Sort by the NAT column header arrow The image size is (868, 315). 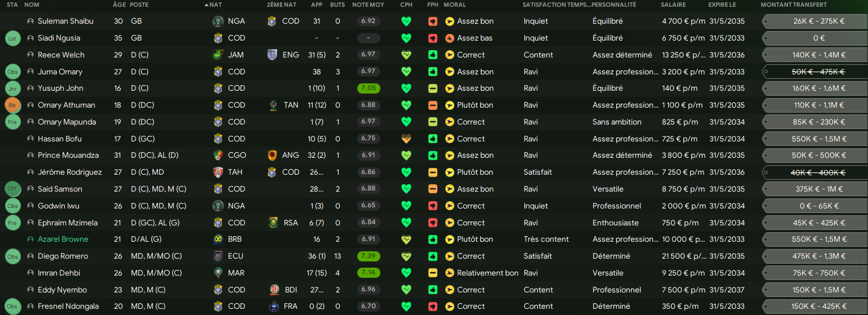(207, 5)
